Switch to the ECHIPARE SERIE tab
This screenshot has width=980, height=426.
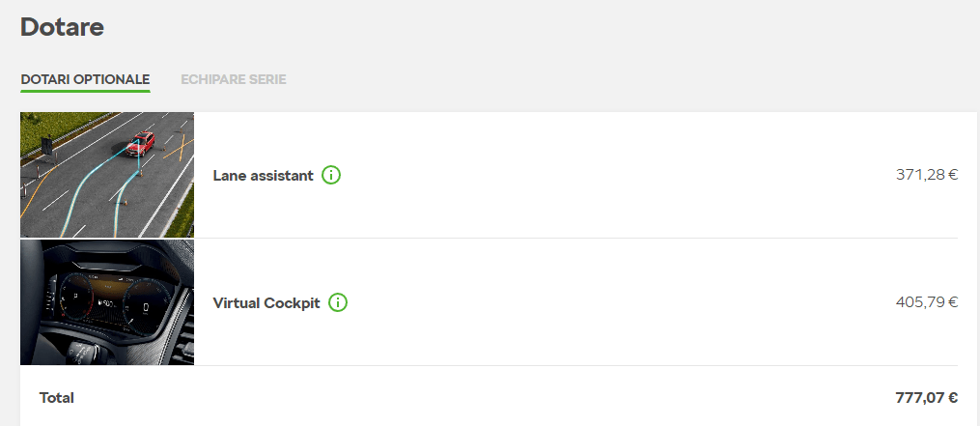(x=233, y=79)
